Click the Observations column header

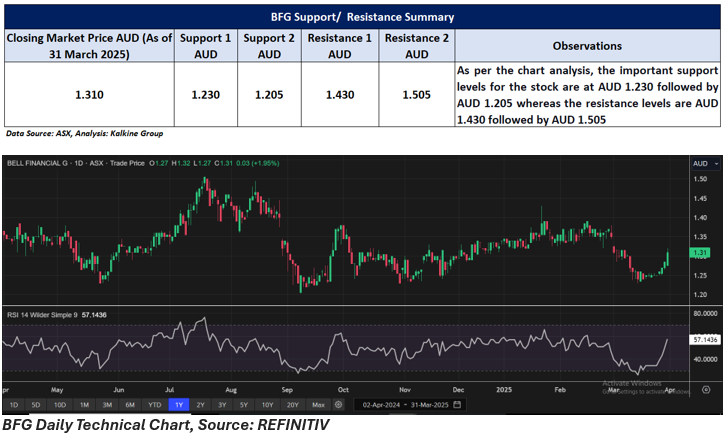coord(587,46)
